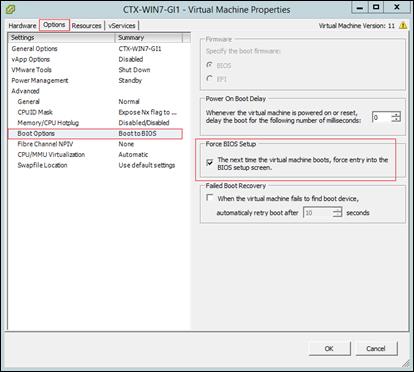Screen dimensions: 414x372
Task: Click the Settings column header
Action: tap(61, 38)
